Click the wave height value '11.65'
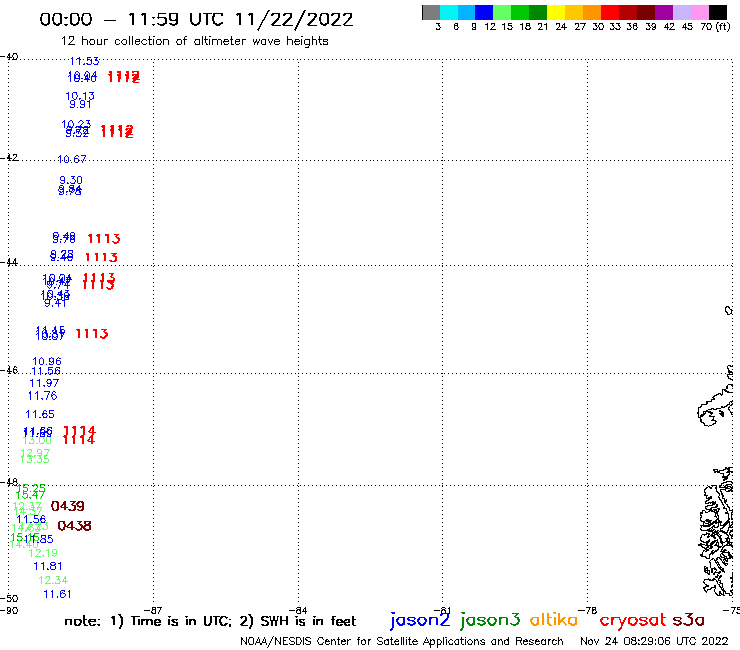 click(x=40, y=414)
